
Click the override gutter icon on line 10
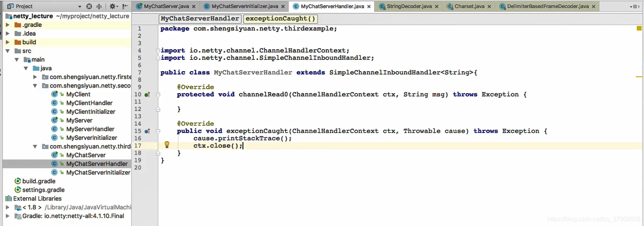pos(147,95)
